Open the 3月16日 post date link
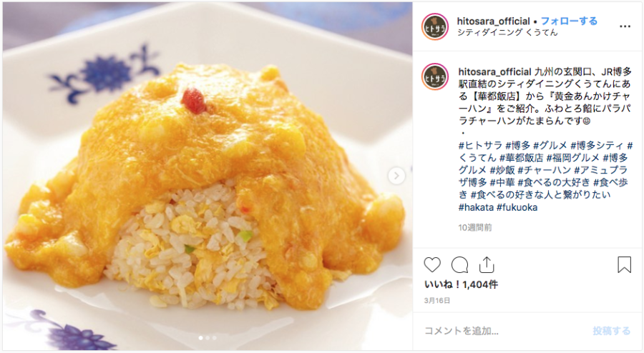The height and width of the screenshot is (353, 644). pos(437,301)
